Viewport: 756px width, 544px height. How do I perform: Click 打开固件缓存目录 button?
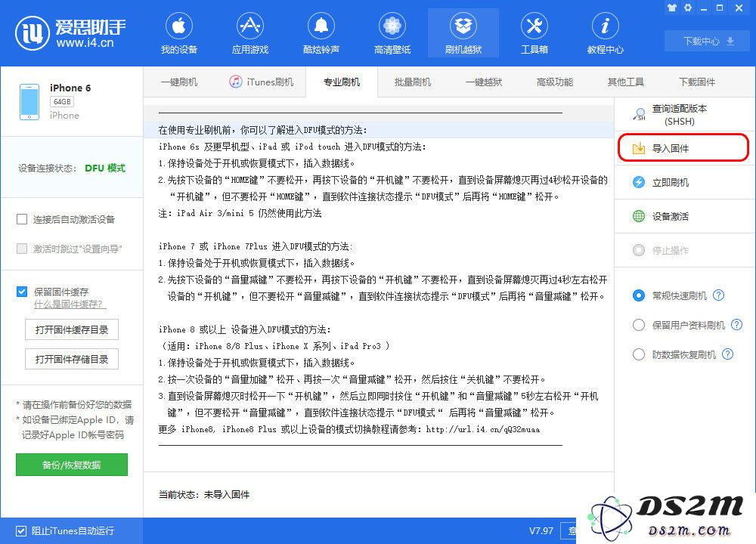coord(72,330)
